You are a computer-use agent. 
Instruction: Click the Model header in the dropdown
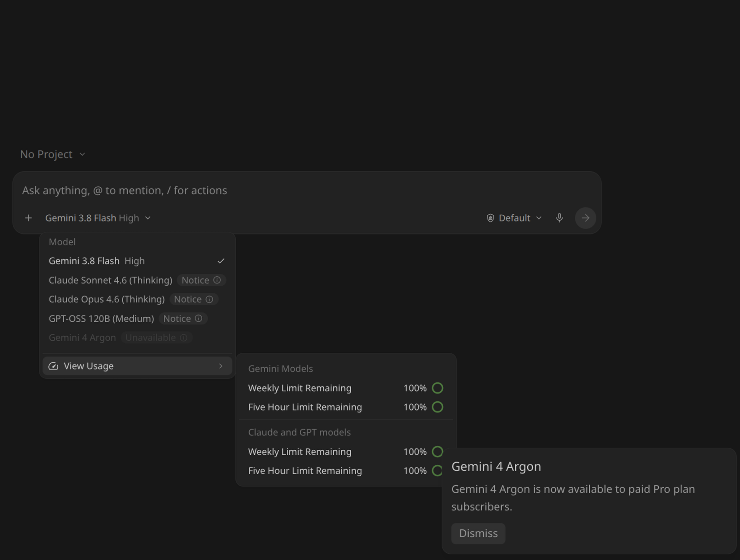[62, 242]
